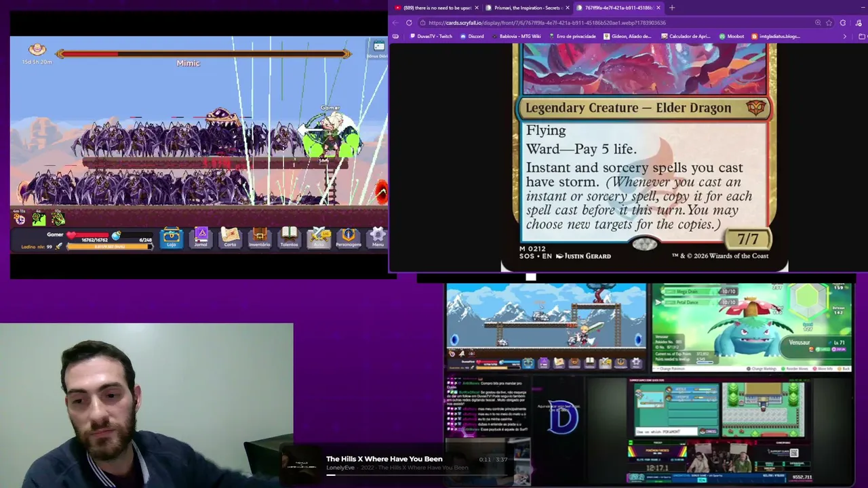Click the Mimic boss health bar

point(203,54)
